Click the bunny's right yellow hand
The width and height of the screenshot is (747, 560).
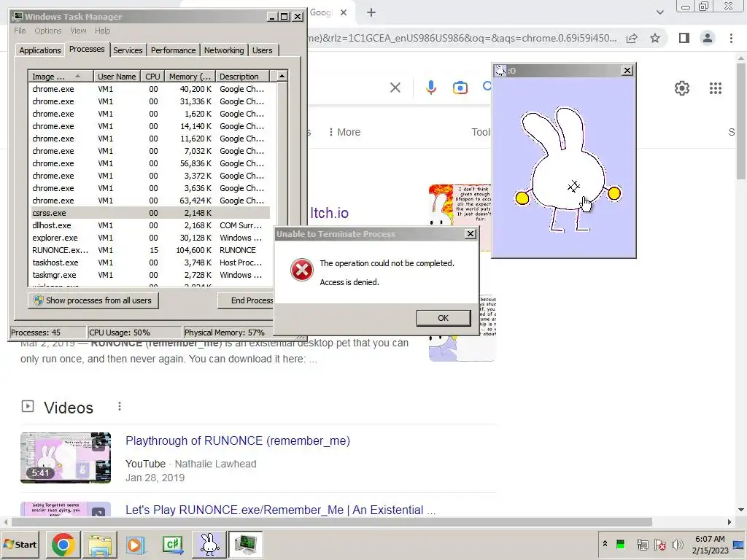614,192
